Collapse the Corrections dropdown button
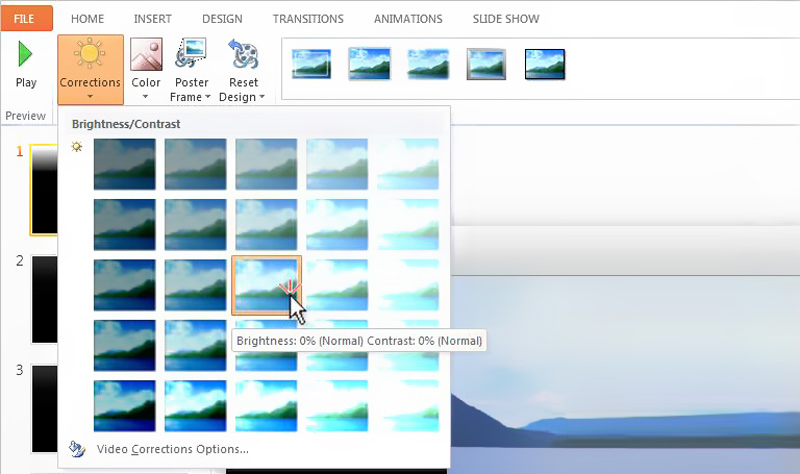Screen dimensions: 800x474 click(x=90, y=70)
